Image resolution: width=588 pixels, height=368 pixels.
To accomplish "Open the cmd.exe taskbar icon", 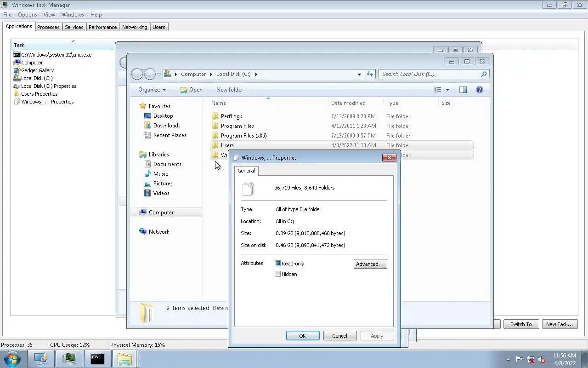I will coord(97,359).
